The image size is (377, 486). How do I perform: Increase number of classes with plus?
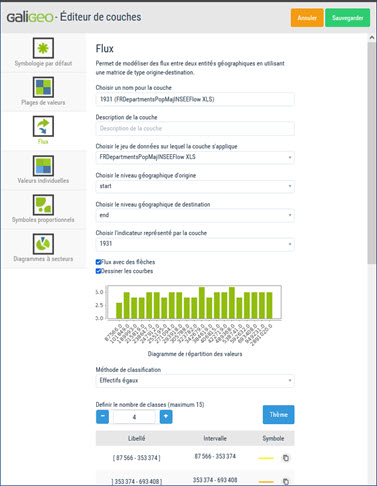[x=166, y=417]
